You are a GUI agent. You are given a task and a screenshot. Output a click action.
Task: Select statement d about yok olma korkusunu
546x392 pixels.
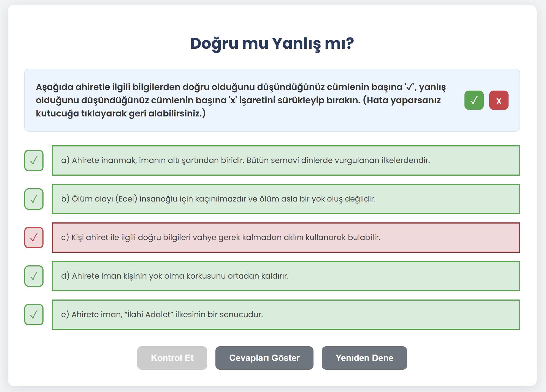[x=286, y=276]
